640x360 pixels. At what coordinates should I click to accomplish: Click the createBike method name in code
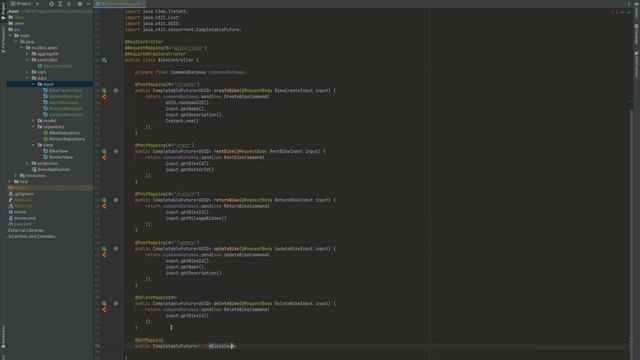click(227, 90)
